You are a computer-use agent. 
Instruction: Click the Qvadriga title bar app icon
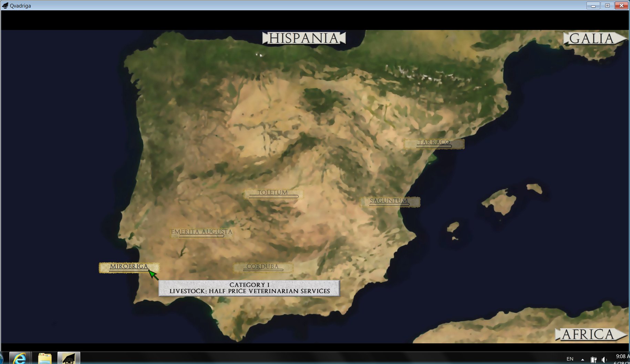click(5, 6)
